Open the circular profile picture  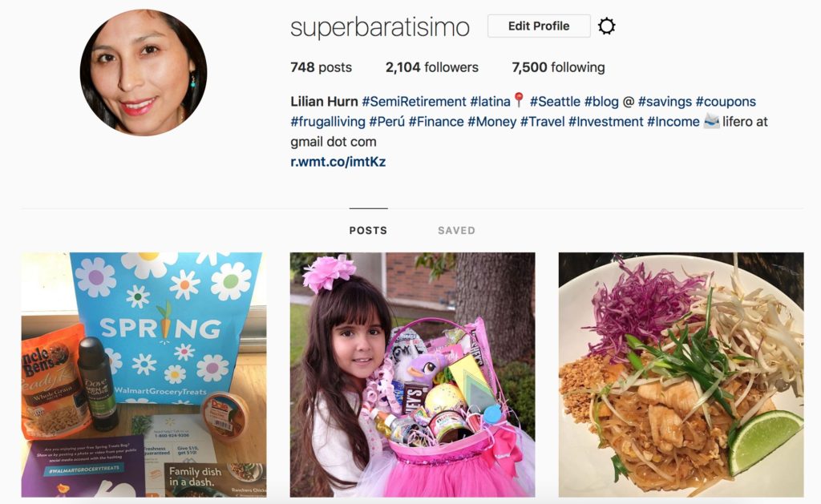coord(144,72)
